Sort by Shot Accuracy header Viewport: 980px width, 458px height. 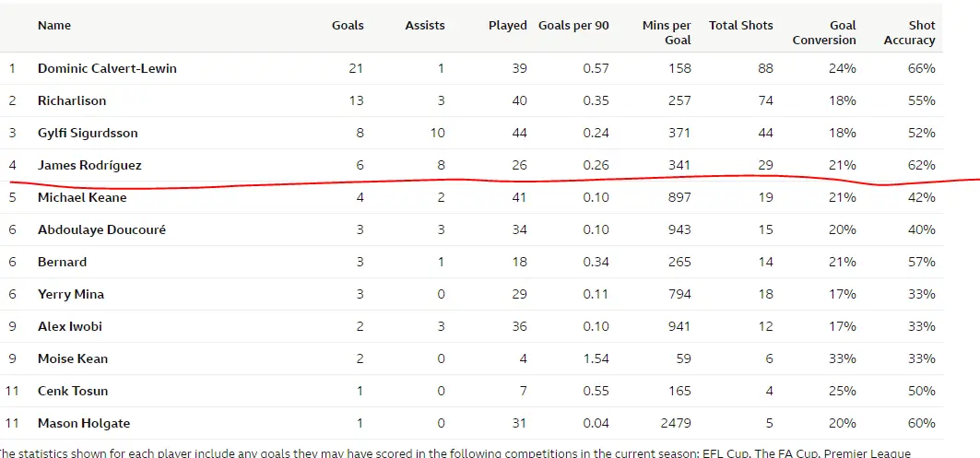click(x=909, y=32)
